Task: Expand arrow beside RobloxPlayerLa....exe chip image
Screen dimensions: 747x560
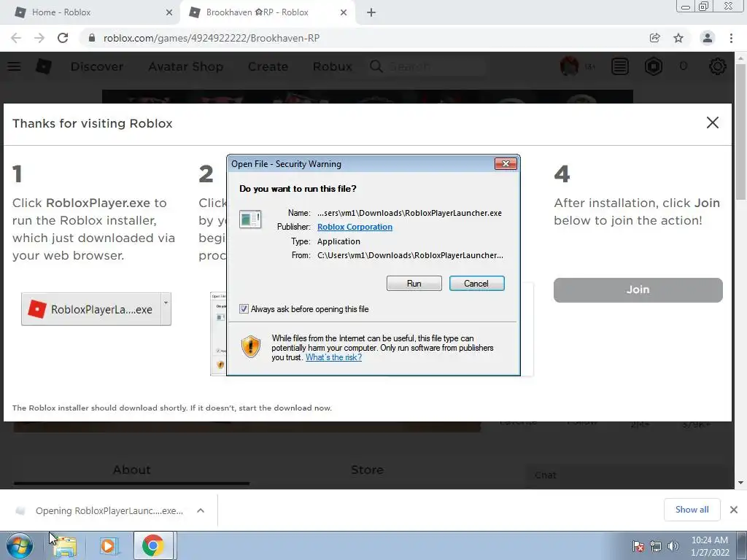Action: (166, 303)
